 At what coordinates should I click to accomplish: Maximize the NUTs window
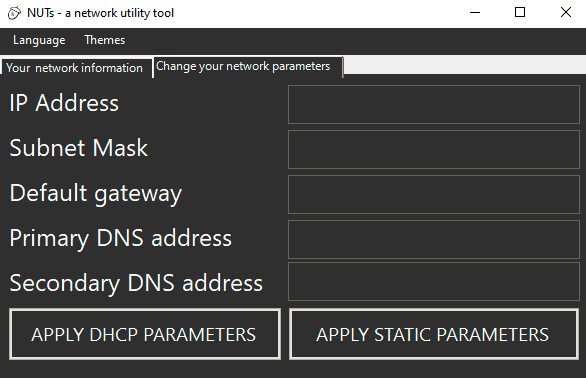[x=520, y=13]
